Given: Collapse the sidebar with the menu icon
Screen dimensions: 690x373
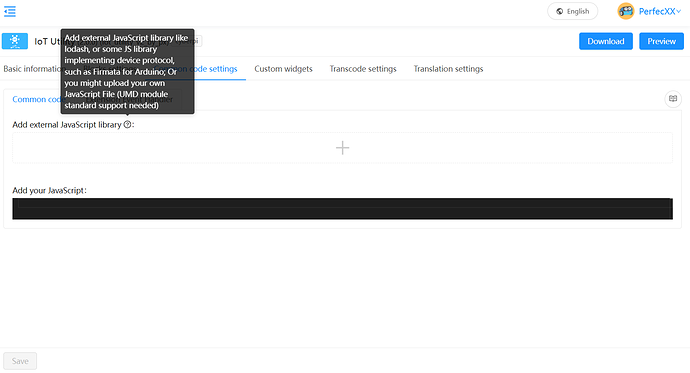Looking at the screenshot, I should pos(10,11).
